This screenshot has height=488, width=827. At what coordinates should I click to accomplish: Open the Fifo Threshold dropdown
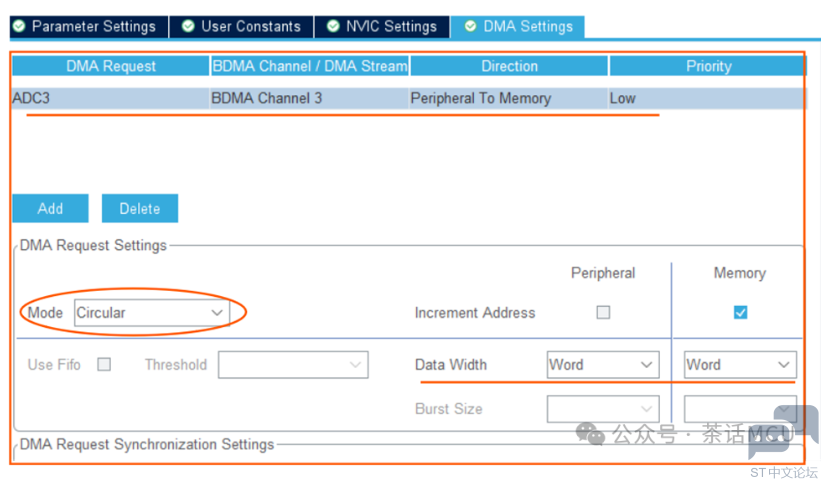point(292,365)
